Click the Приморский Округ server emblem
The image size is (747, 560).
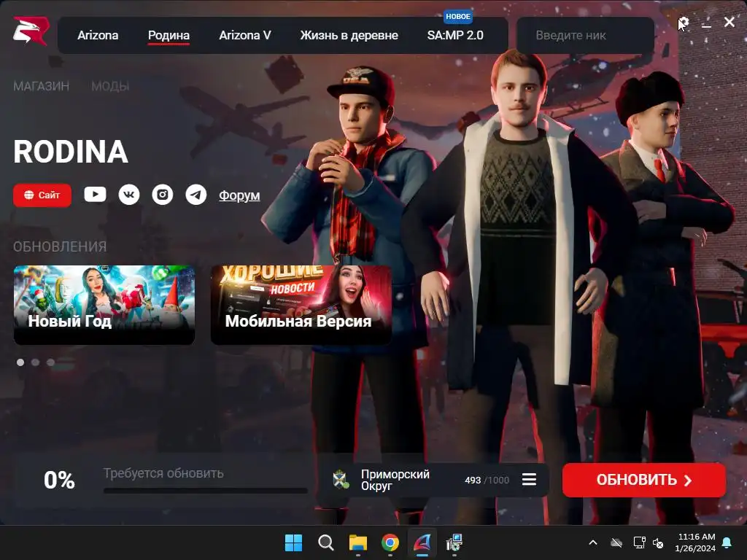341,480
